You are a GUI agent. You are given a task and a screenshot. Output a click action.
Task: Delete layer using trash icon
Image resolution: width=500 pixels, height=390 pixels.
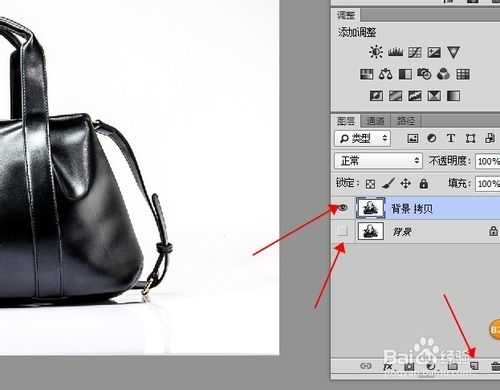tap(495, 366)
